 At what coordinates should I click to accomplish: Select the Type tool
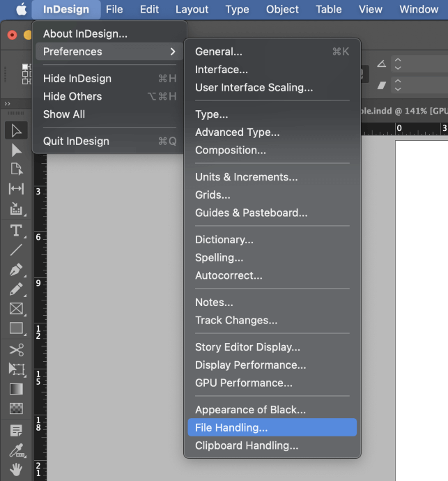[x=16, y=230]
